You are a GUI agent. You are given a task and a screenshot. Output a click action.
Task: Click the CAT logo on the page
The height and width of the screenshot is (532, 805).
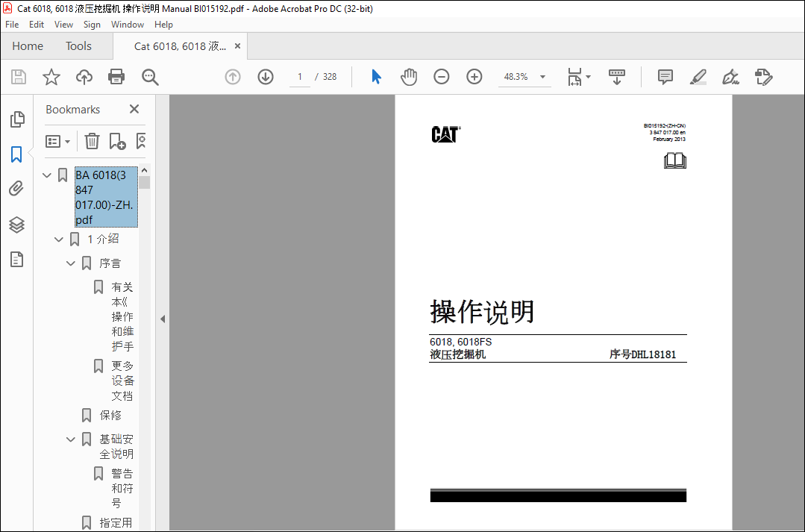pyautogui.click(x=446, y=134)
